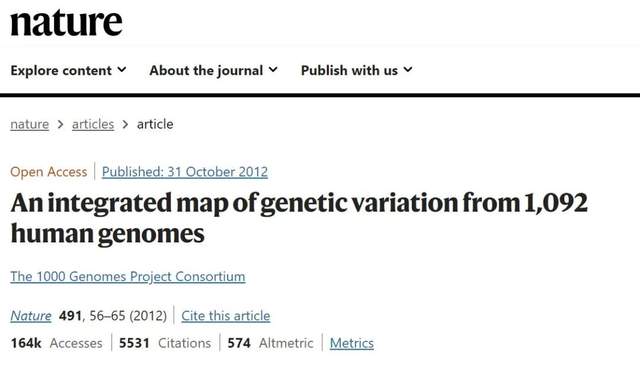Image resolution: width=640 pixels, height=371 pixels.
Task: Click Cite this article link
Action: [226, 315]
